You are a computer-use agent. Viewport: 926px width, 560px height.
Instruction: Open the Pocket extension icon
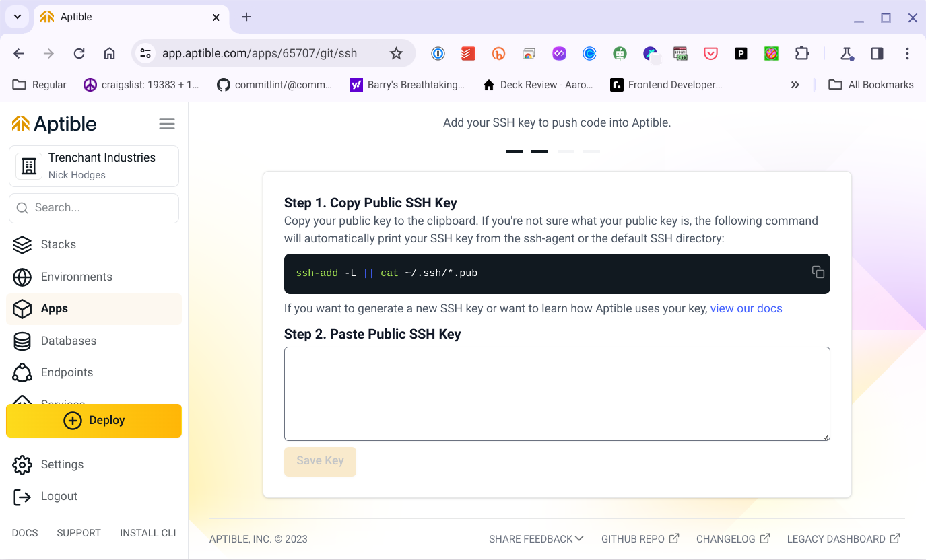710,54
